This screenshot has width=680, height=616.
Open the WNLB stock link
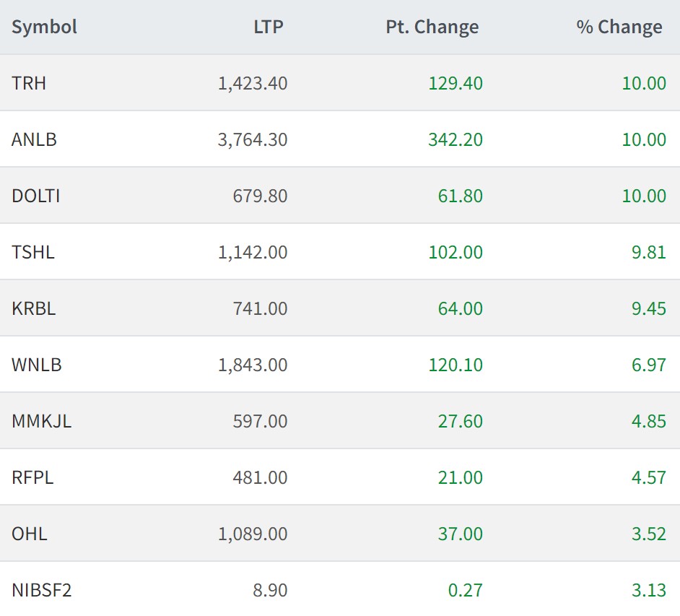pyautogui.click(x=37, y=365)
